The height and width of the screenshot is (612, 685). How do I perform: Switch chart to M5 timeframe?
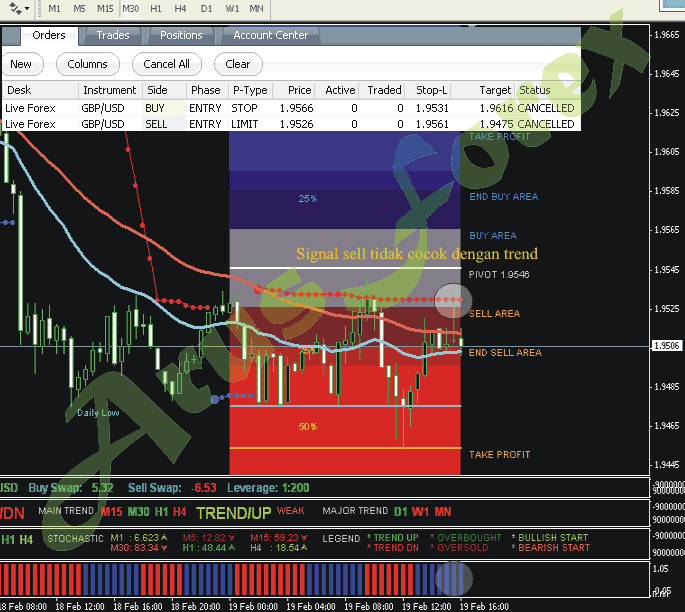pos(80,8)
